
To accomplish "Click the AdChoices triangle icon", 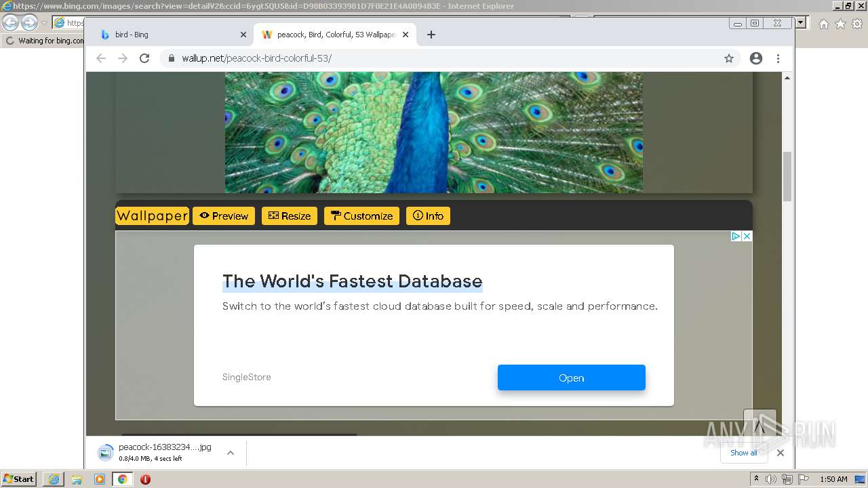I will tap(736, 236).
